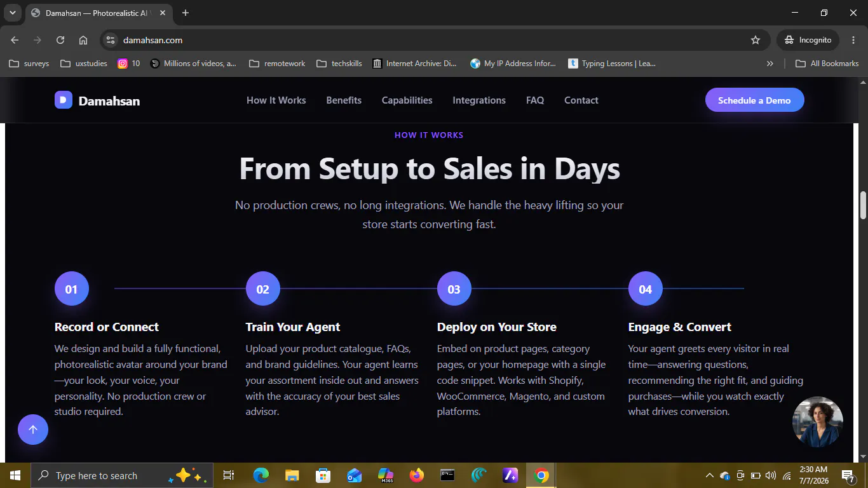The image size is (868, 488).
Task: Click the Damahsan logo icon
Action: click(x=64, y=100)
